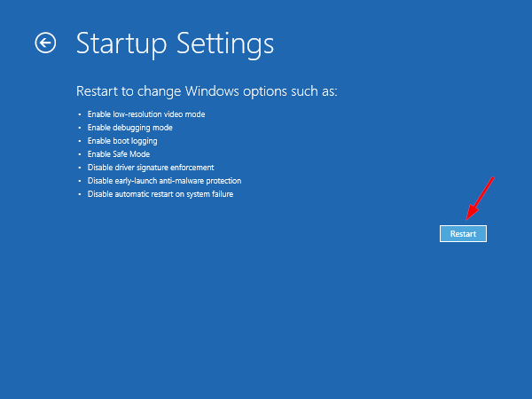Click the 'Enable Safe Mode' entry

[119, 154]
